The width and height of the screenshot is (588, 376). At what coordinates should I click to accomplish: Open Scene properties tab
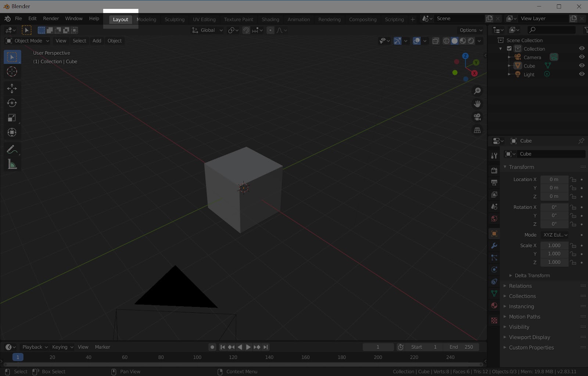click(494, 207)
